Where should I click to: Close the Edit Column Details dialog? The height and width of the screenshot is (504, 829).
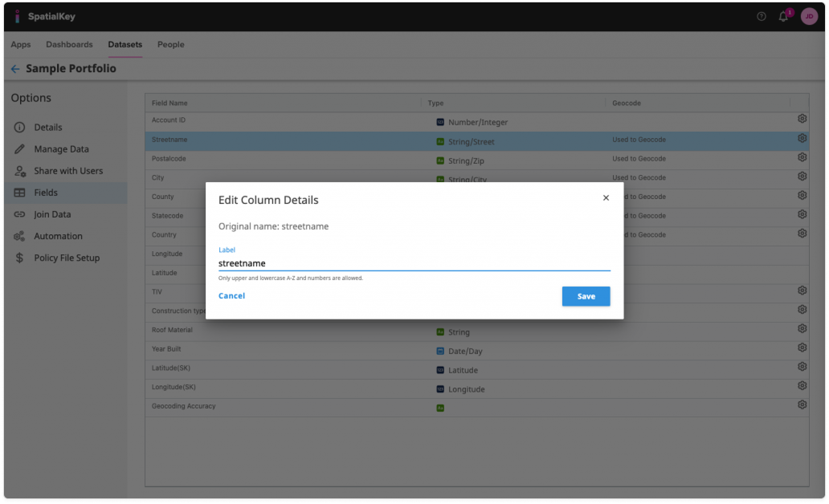(x=606, y=197)
